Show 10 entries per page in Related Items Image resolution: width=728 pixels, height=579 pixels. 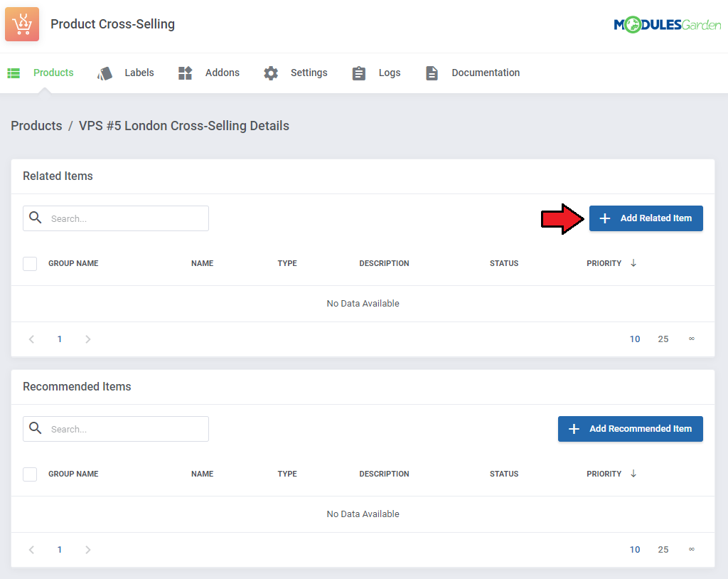point(635,339)
